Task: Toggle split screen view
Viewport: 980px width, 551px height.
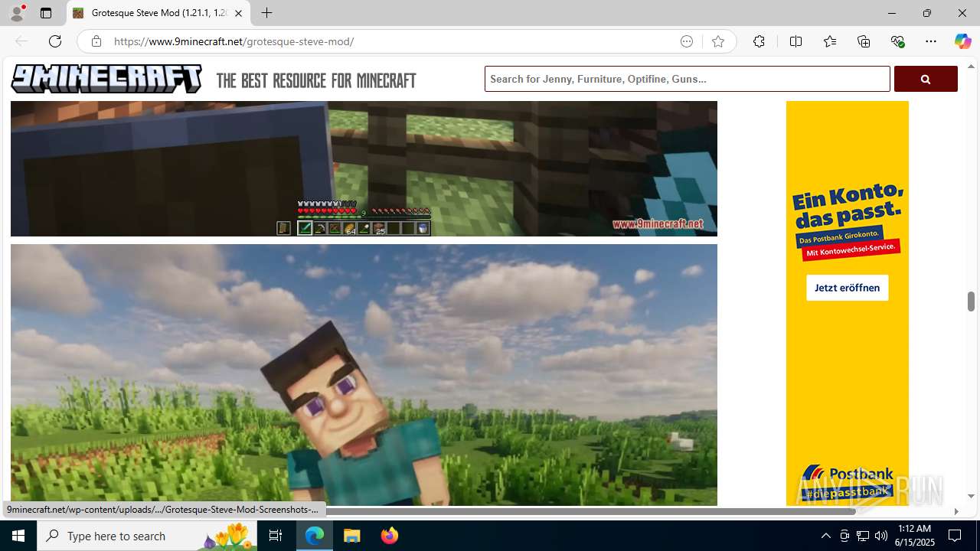Action: (795, 41)
